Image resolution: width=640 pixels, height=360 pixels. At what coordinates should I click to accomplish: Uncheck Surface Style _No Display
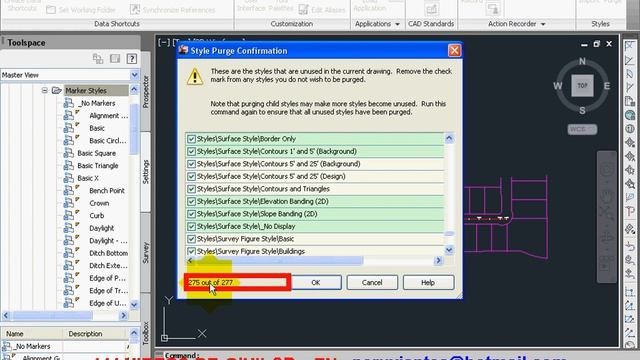coord(191,226)
